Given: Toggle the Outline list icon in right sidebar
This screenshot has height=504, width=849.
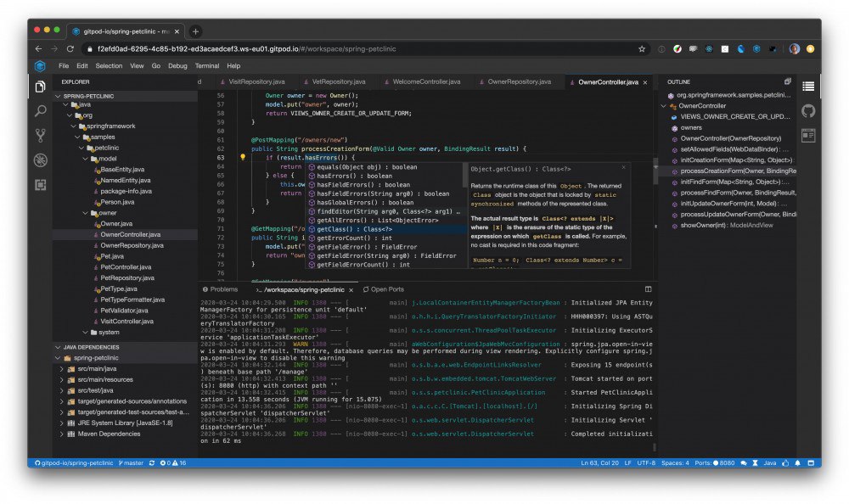Looking at the screenshot, I should click(x=808, y=87).
